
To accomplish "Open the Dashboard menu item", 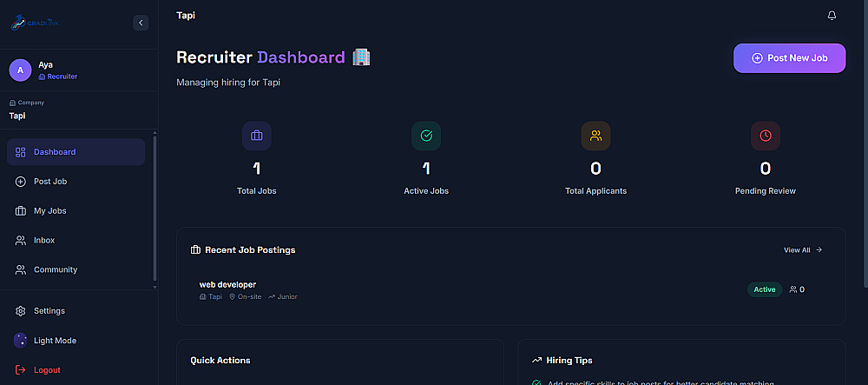I will click(76, 152).
